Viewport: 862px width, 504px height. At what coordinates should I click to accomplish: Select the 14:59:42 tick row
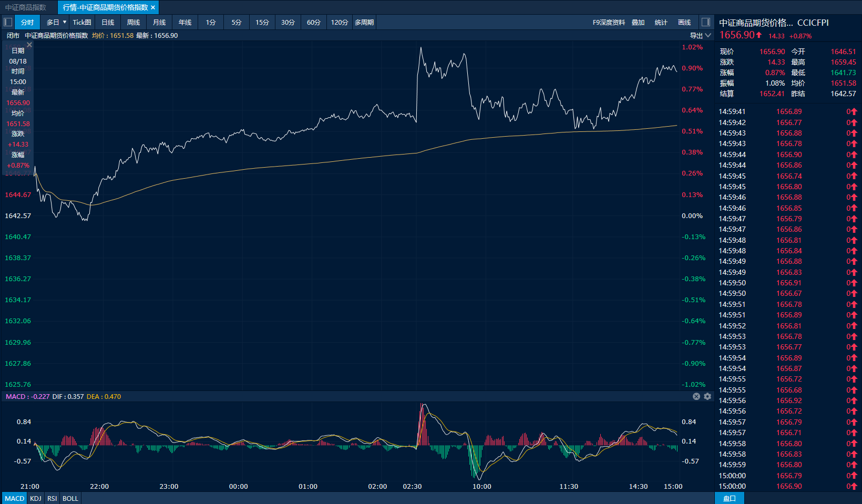pos(788,122)
